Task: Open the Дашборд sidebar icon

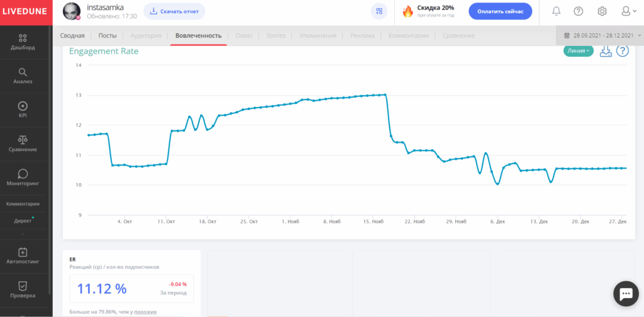Action: (23, 38)
